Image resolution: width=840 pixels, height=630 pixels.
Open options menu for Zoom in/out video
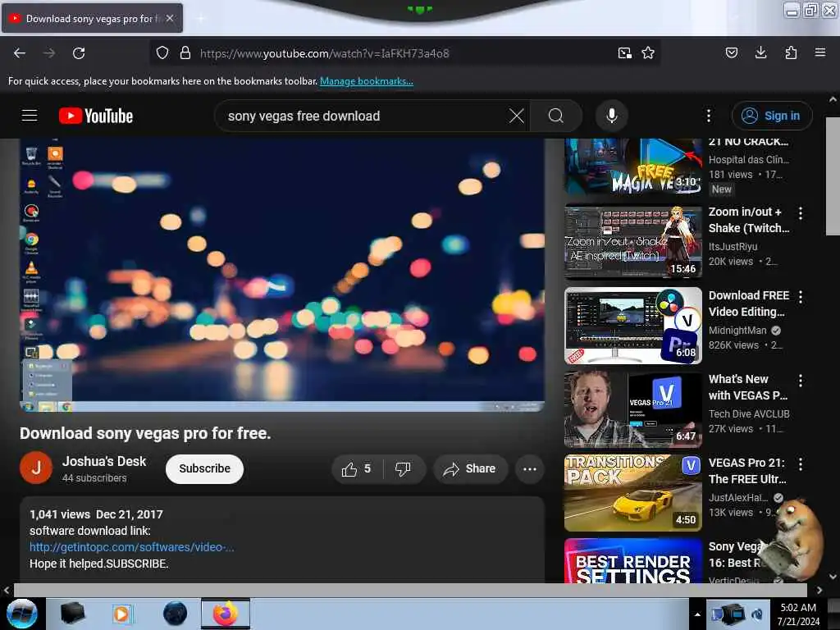click(x=801, y=213)
